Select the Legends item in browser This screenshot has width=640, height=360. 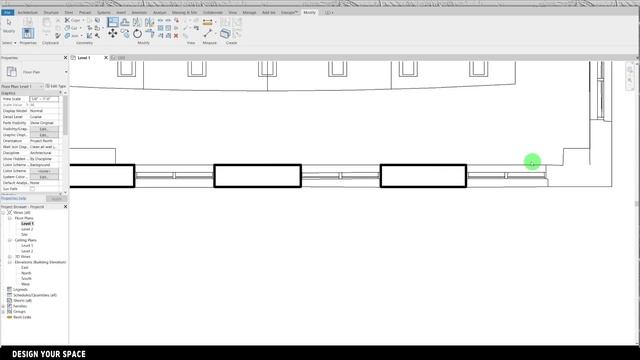point(20,290)
